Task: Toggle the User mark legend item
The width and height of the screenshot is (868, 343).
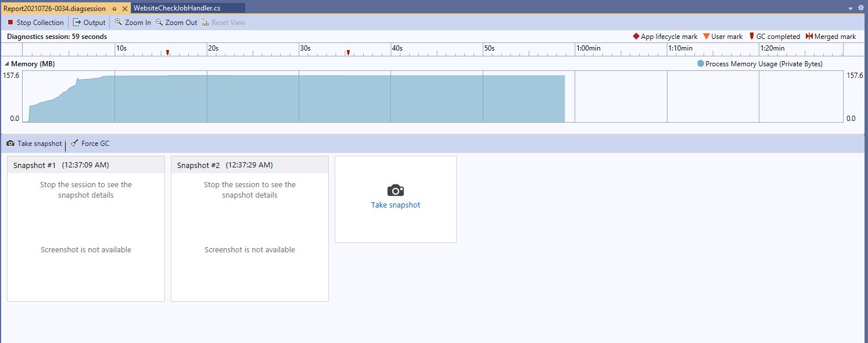Action: click(x=722, y=36)
